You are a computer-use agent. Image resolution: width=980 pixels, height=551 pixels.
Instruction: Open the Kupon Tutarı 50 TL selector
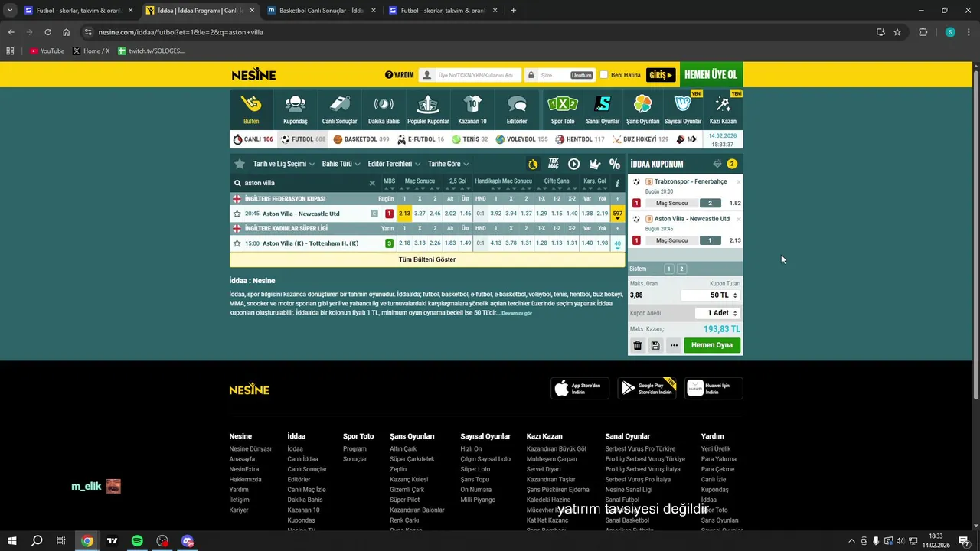click(710, 295)
